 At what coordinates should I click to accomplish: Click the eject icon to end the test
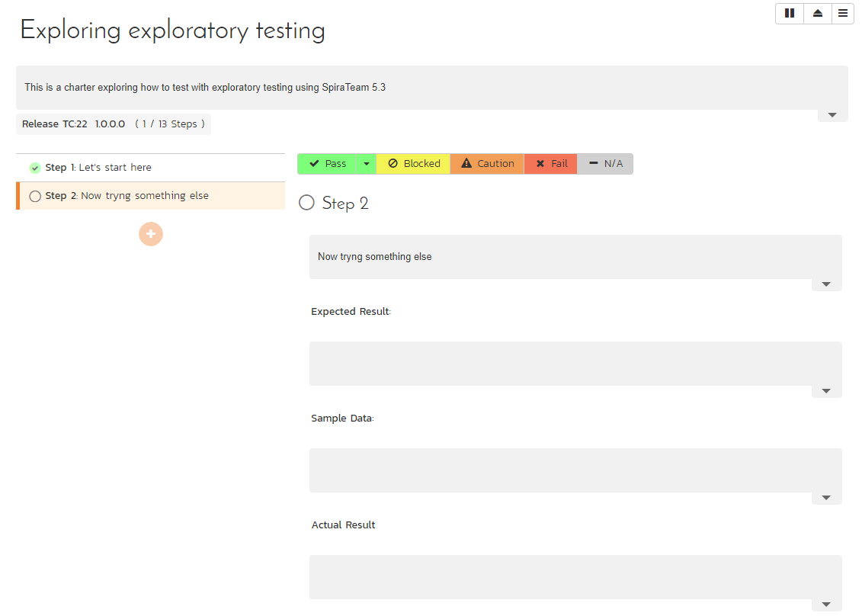(816, 13)
